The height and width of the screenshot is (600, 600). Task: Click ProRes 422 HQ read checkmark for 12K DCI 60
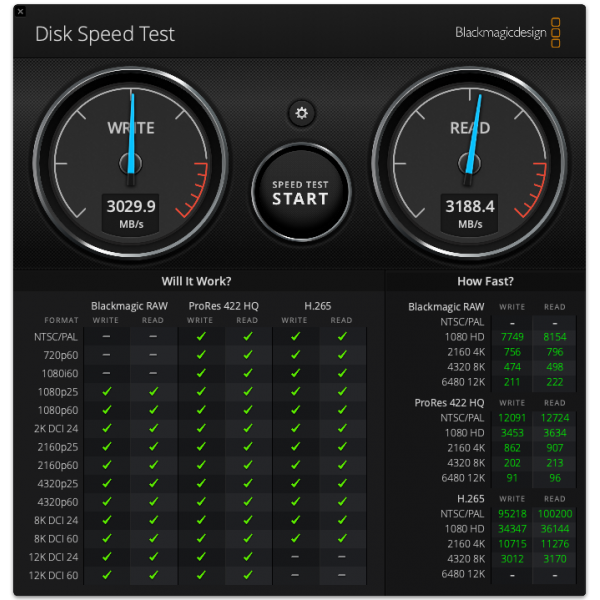pyautogui.click(x=247, y=575)
